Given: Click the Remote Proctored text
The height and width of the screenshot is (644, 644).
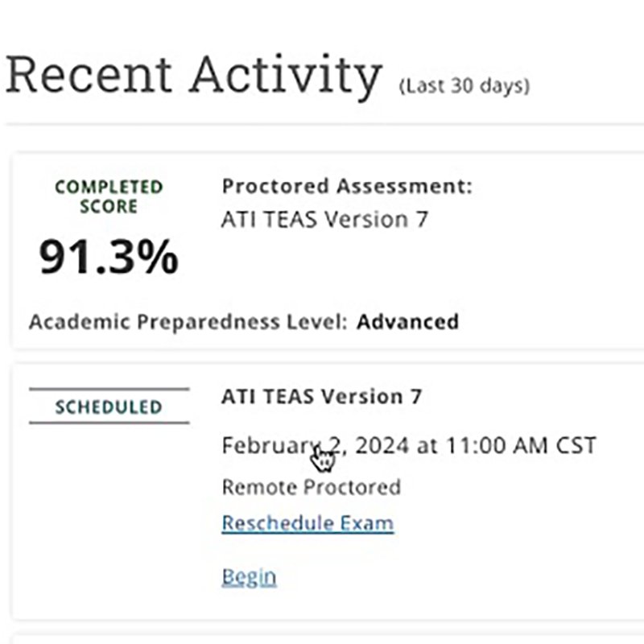Looking at the screenshot, I should click(311, 488).
